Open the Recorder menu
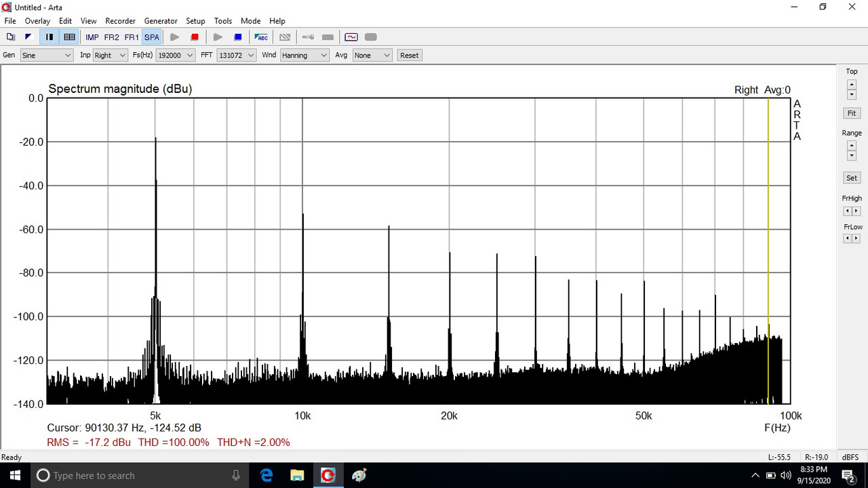 (x=121, y=21)
